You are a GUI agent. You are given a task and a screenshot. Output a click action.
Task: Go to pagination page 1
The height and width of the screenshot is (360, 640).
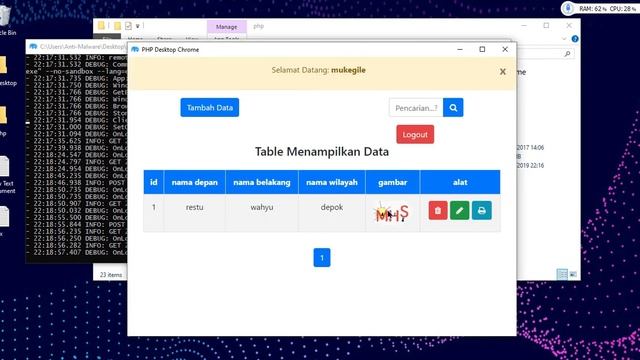tap(322, 258)
